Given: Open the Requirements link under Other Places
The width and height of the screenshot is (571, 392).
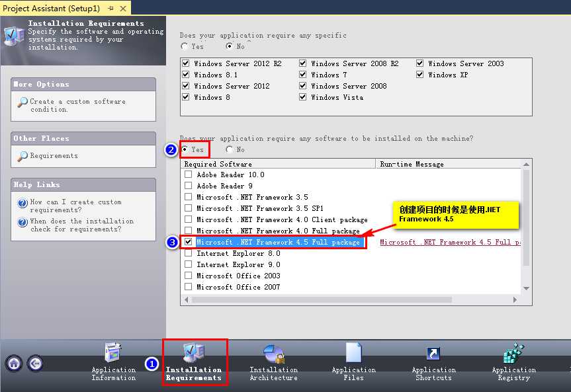Looking at the screenshot, I should click(54, 156).
